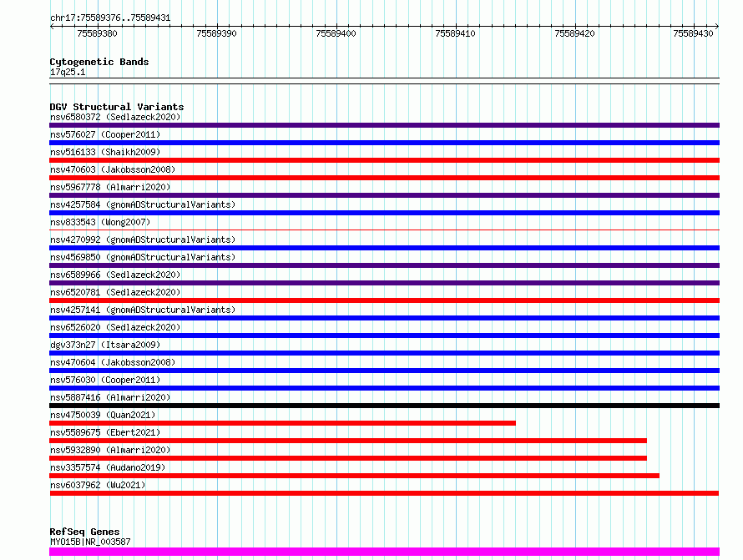Select the blue bar under nsv576030
Image resolution: width=743 pixels, height=560 pixels.
point(384,388)
